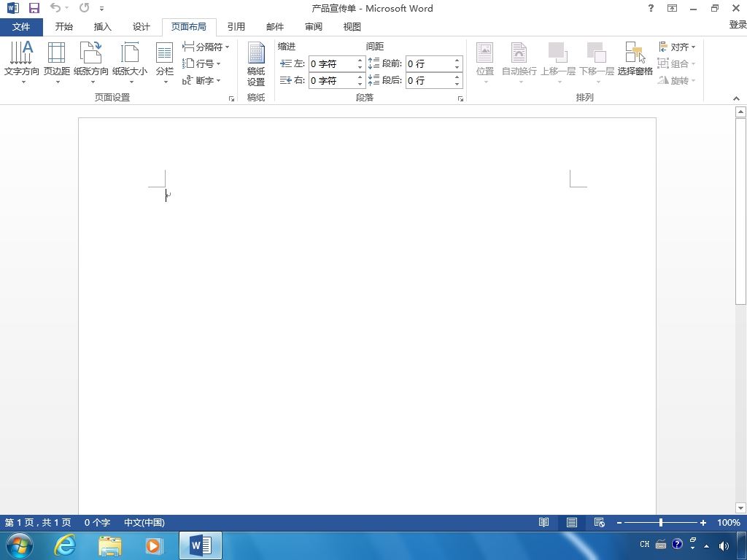Click the 稿纸设置 manuscript paper icon
The height and width of the screenshot is (560, 747).
[x=256, y=64]
